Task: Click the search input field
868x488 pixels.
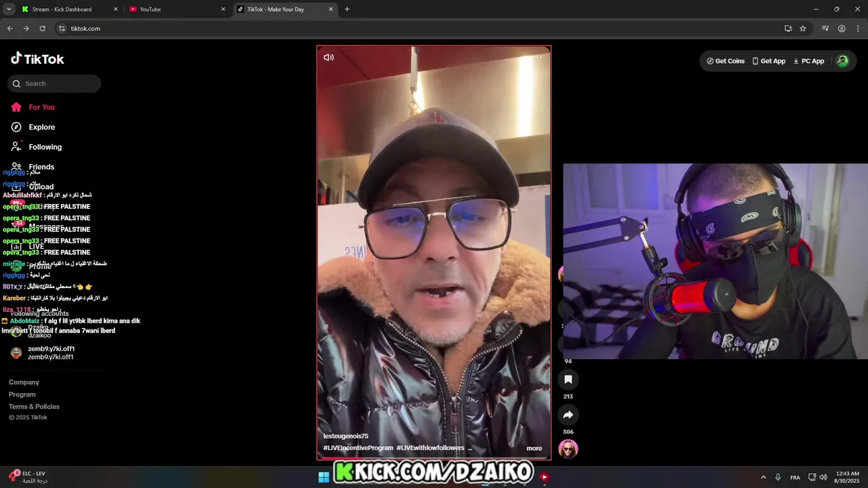Action: [54, 83]
